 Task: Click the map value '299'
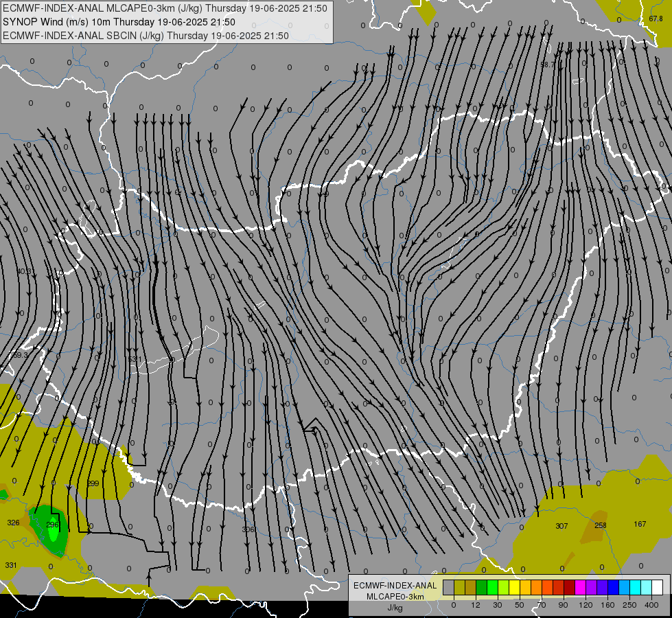[x=93, y=483]
